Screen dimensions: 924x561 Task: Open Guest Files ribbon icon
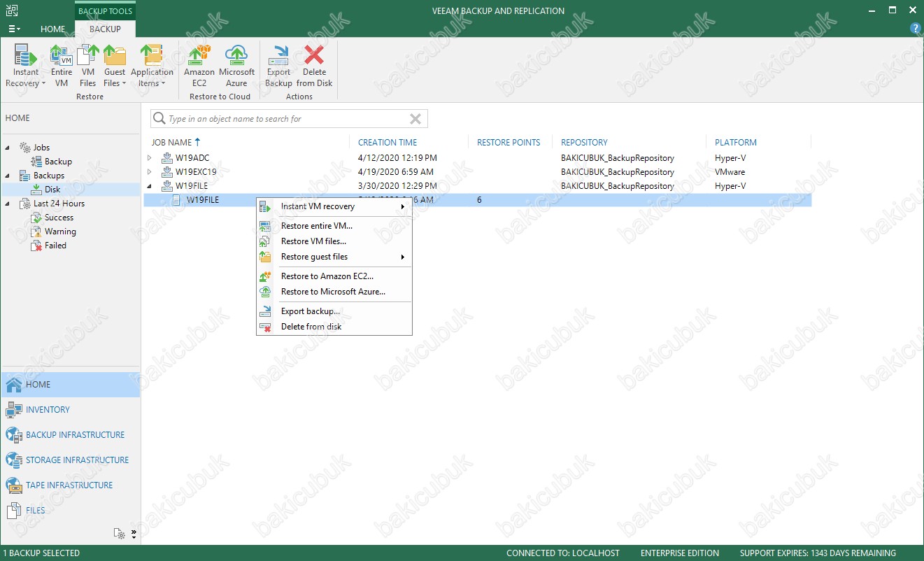[x=115, y=55]
